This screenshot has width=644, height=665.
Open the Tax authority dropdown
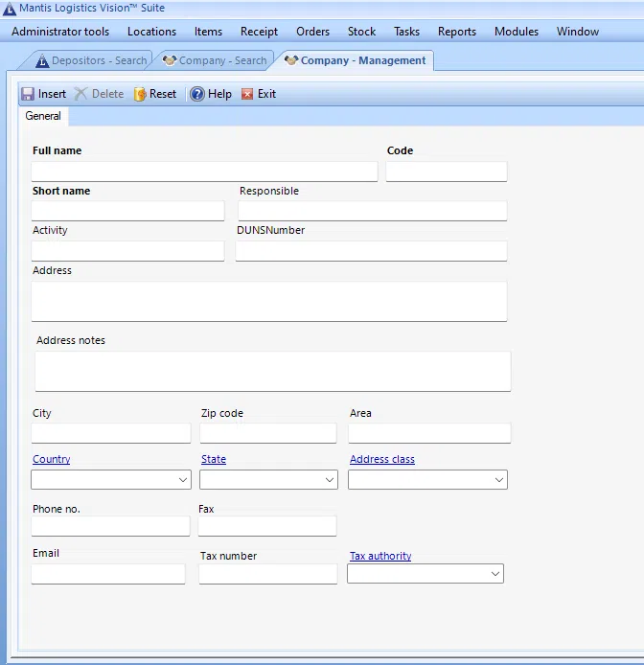click(495, 574)
